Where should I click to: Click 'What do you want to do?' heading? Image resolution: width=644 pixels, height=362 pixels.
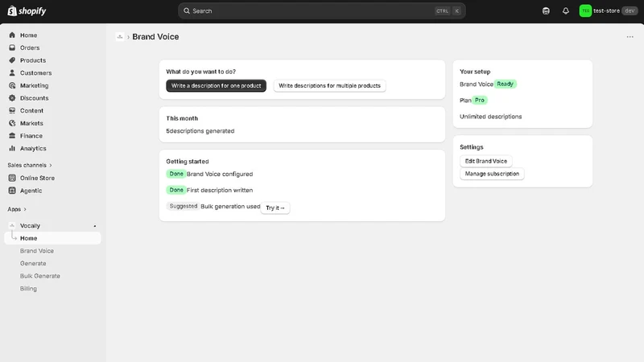(x=200, y=72)
